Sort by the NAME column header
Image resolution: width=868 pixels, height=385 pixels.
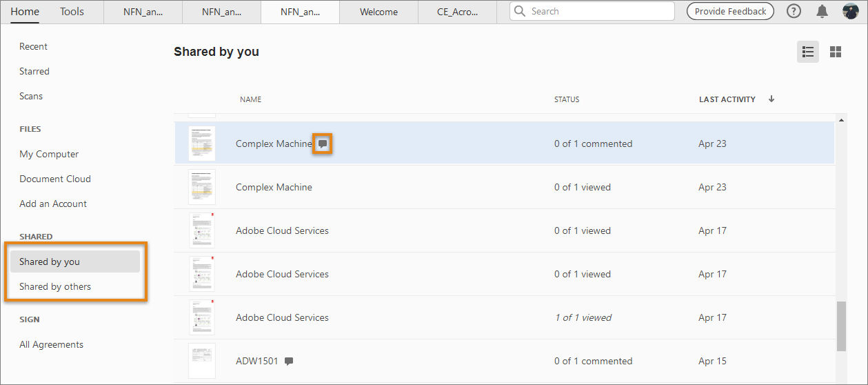pos(250,99)
